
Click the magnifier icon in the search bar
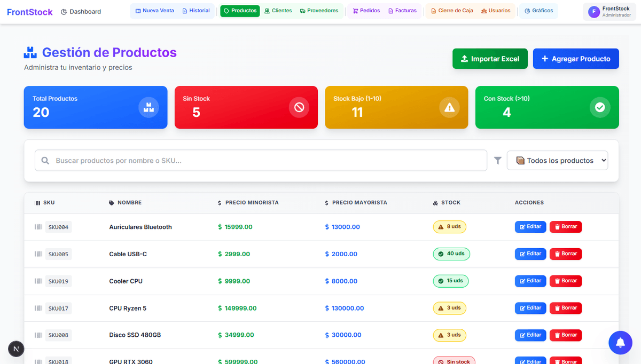(45, 160)
